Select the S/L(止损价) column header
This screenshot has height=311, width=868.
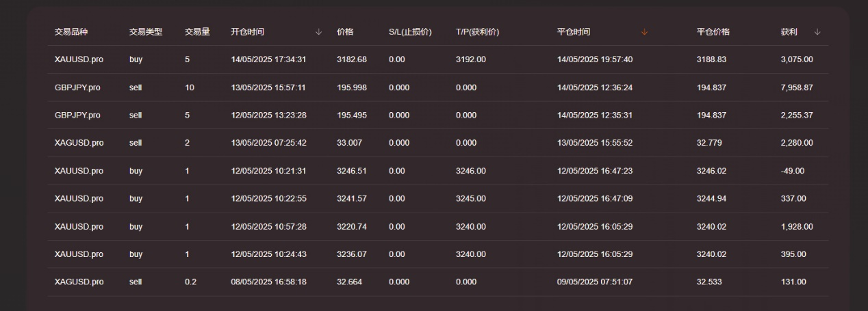pos(410,32)
